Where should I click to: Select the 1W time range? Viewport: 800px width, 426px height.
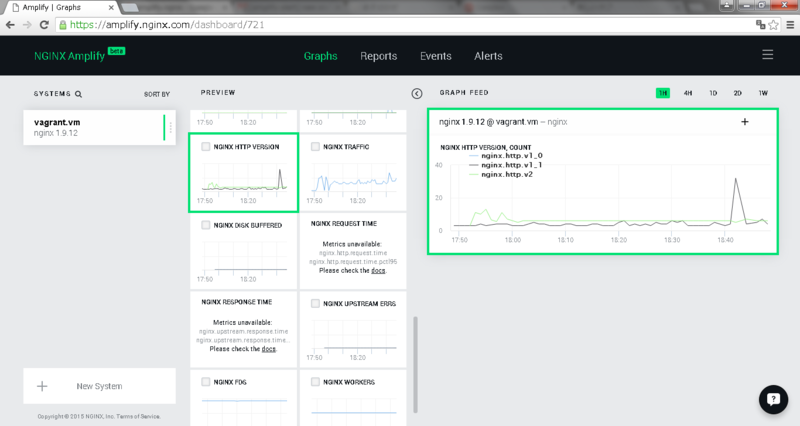point(763,93)
